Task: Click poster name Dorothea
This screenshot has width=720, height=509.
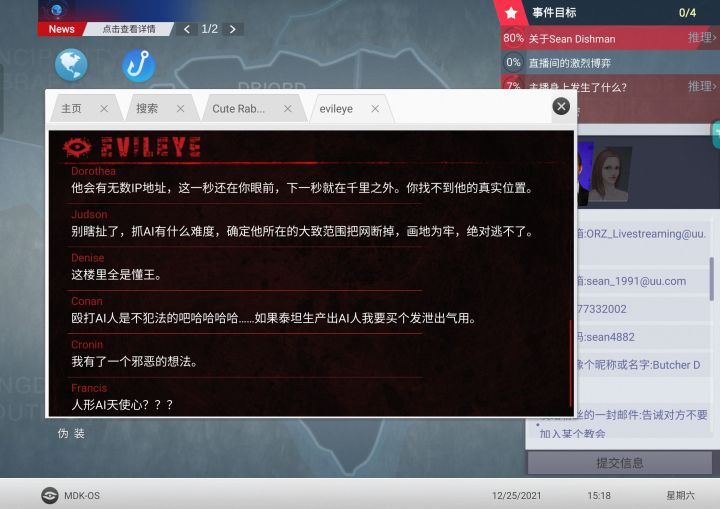Action: [93, 171]
